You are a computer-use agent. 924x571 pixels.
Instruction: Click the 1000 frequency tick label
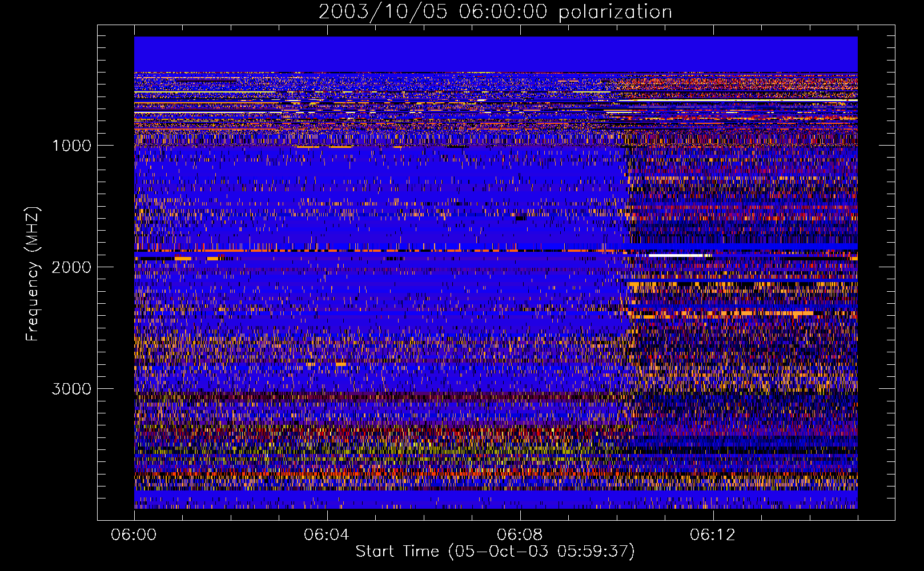click(x=71, y=146)
